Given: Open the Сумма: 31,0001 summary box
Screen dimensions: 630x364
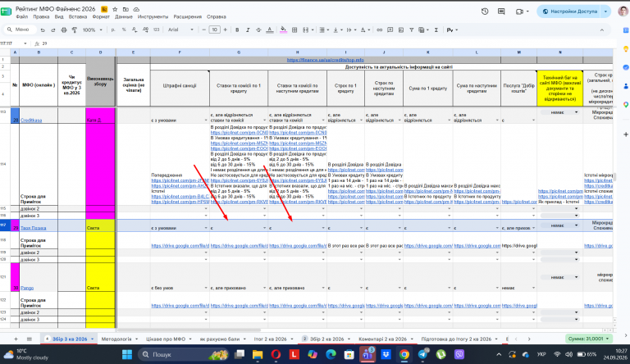Looking at the screenshot, I should click(589, 339).
